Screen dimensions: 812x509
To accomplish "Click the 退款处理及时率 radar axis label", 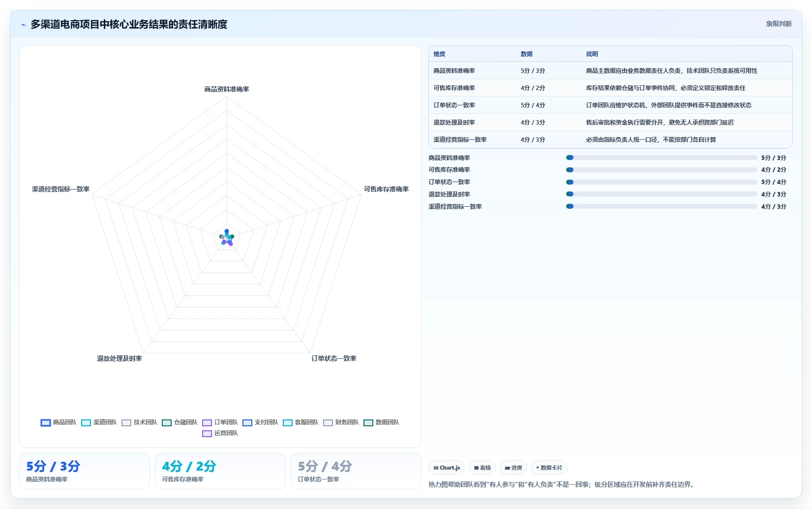I will [120, 358].
